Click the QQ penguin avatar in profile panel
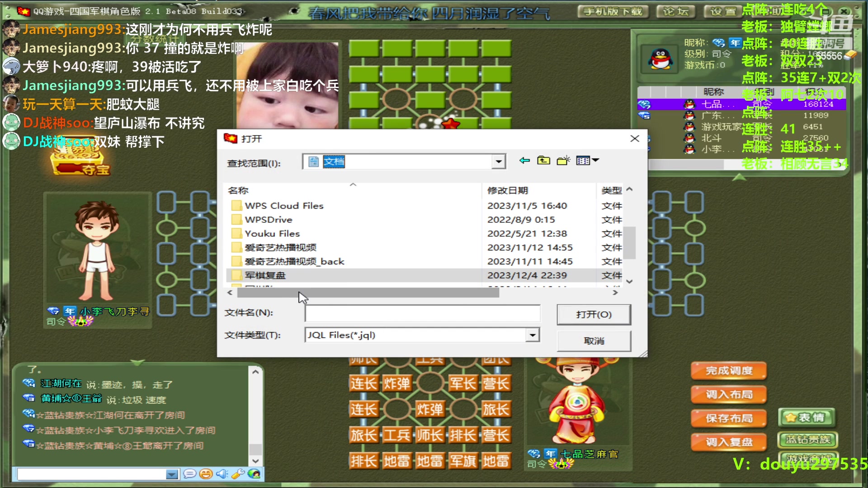This screenshot has width=868, height=488. (x=660, y=59)
